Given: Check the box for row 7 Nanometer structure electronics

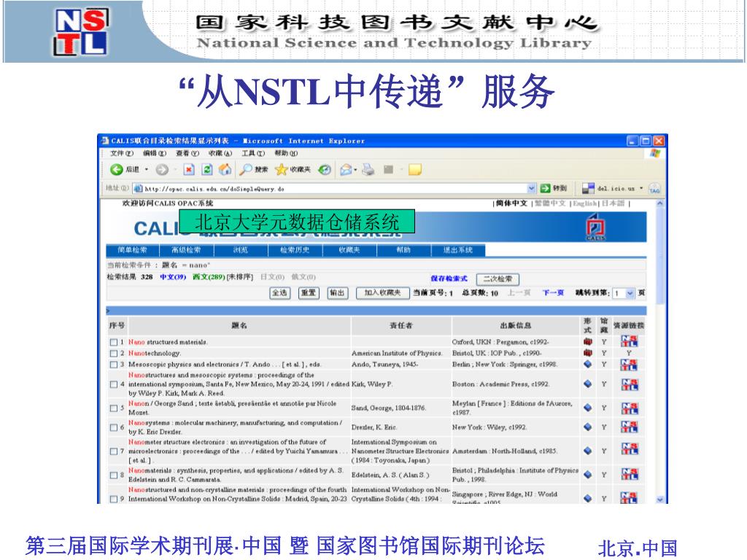Looking at the screenshot, I should (113, 451).
